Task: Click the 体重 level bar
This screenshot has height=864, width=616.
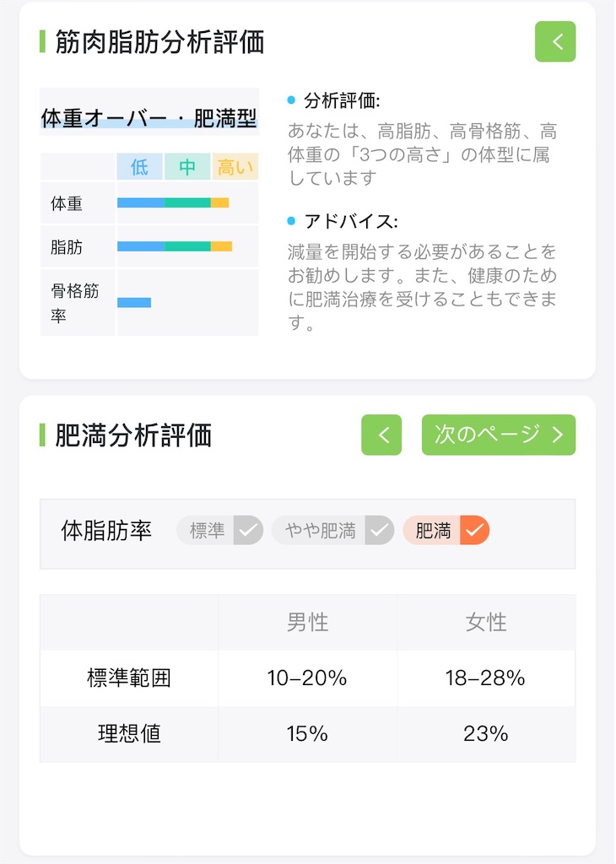Action: (x=173, y=202)
